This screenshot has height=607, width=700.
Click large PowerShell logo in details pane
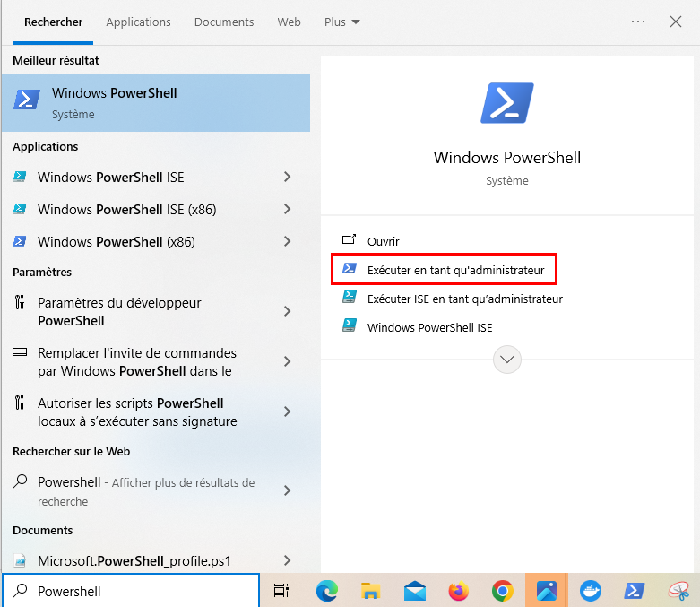tap(506, 103)
